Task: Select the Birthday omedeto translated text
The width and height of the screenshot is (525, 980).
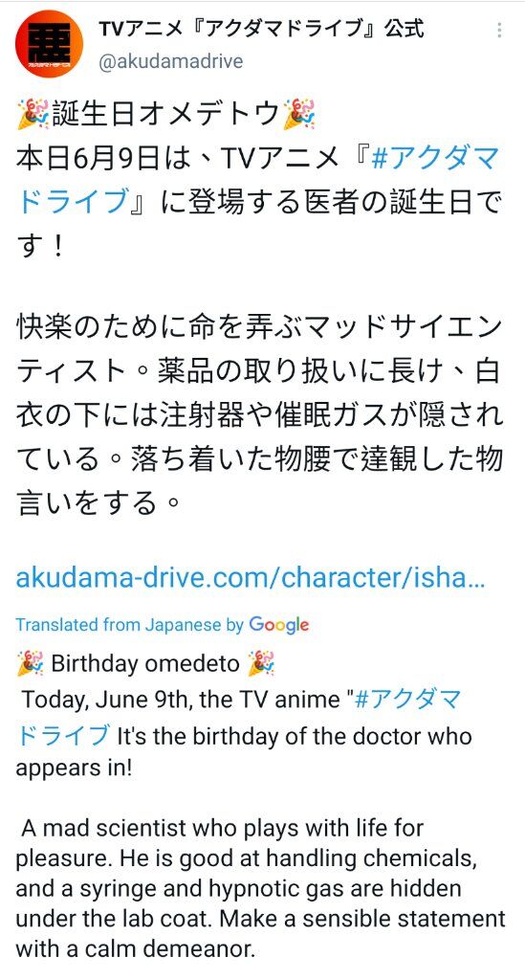Action: (x=145, y=663)
